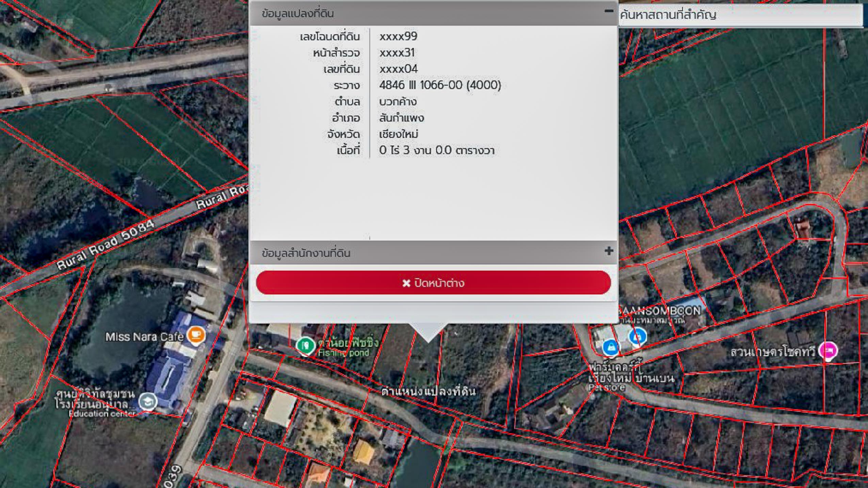Screen dimensions: 868x488
Task: Click the Miss Nara Cafe text label
Action: point(144,337)
